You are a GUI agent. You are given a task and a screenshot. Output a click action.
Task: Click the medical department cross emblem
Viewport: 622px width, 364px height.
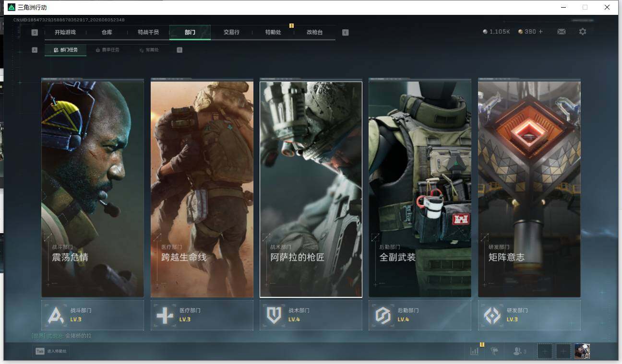165,315
